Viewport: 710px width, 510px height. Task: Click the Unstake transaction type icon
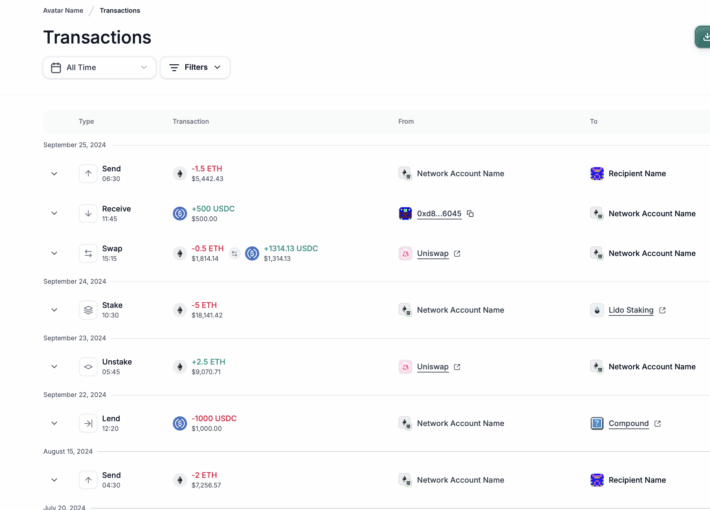88,367
